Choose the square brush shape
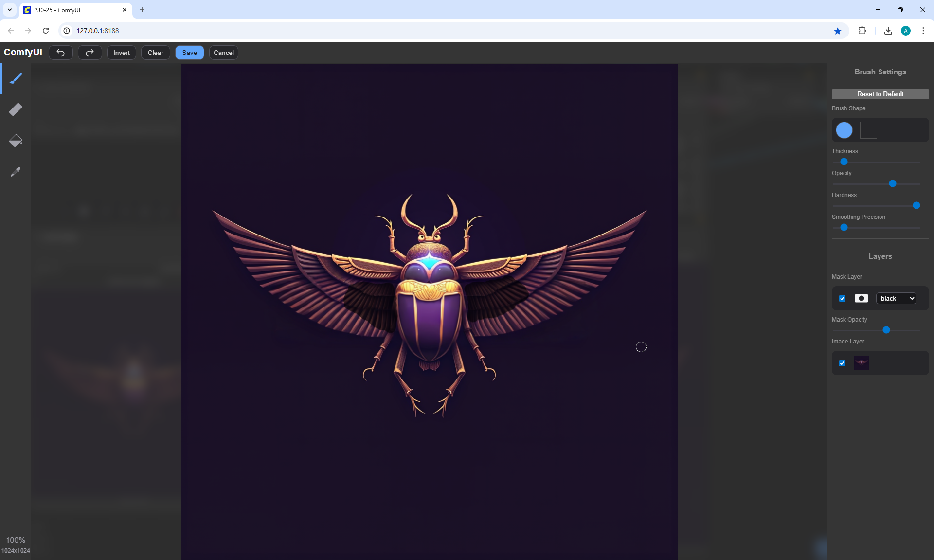This screenshot has width=934, height=560. point(868,130)
